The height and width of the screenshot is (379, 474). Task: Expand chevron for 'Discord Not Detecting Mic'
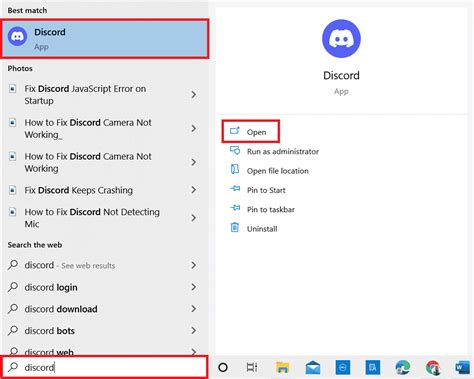(193, 218)
